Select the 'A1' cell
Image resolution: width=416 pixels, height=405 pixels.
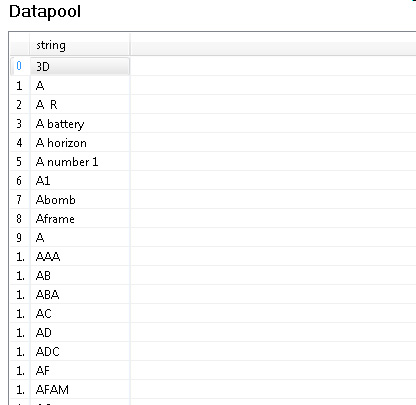pos(80,181)
